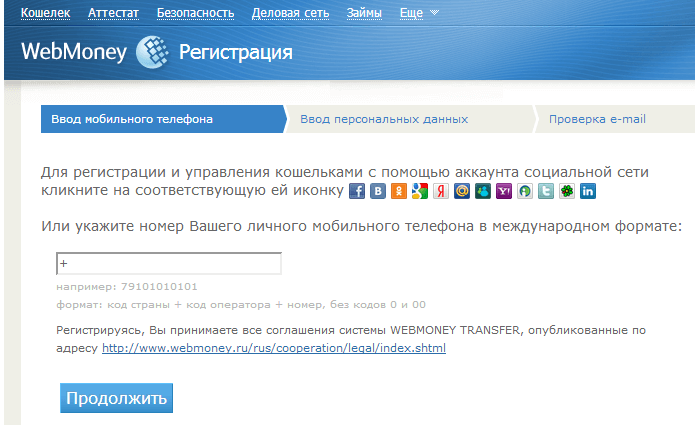
Task: Expand the Еще dropdown menu
Action: [419, 13]
